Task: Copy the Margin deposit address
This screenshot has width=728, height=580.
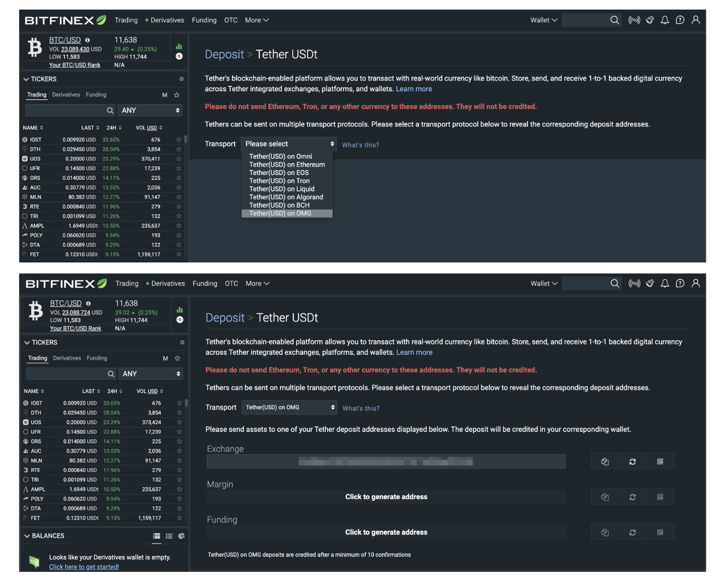Action: click(x=605, y=497)
